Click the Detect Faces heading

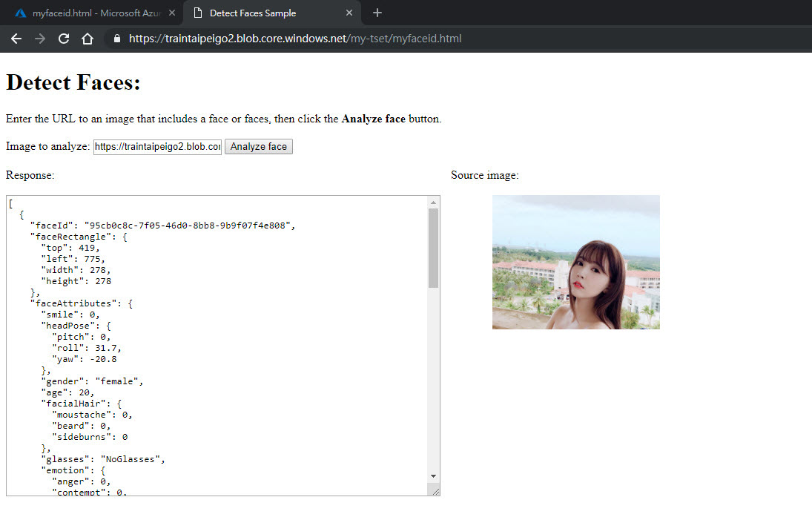point(73,83)
